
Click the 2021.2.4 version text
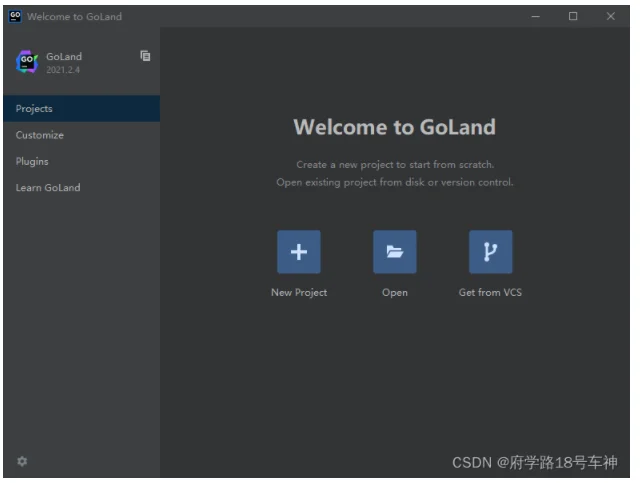(x=63, y=70)
